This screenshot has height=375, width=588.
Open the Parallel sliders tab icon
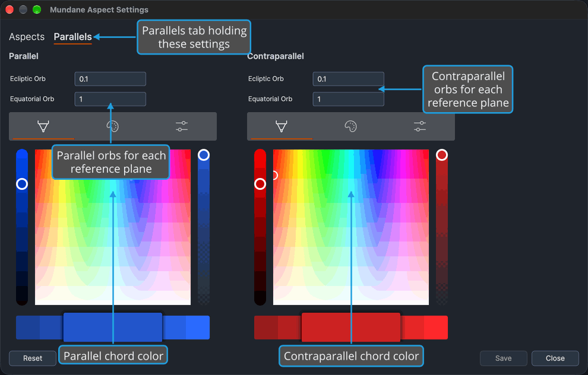tap(182, 126)
